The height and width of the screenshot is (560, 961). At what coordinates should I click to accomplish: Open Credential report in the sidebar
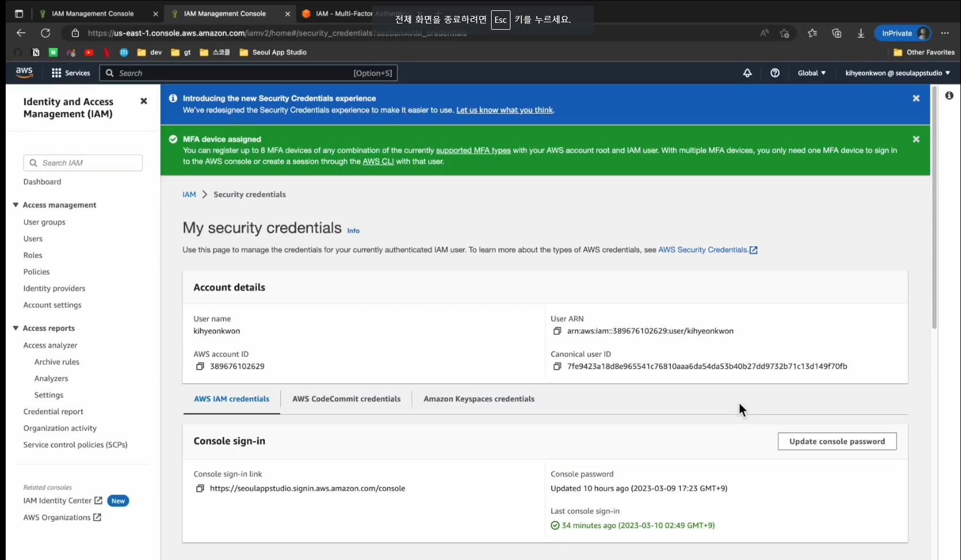click(x=54, y=412)
